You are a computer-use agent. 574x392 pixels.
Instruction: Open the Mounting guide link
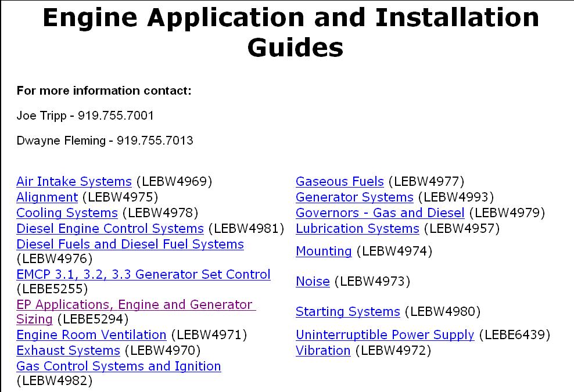324,251
